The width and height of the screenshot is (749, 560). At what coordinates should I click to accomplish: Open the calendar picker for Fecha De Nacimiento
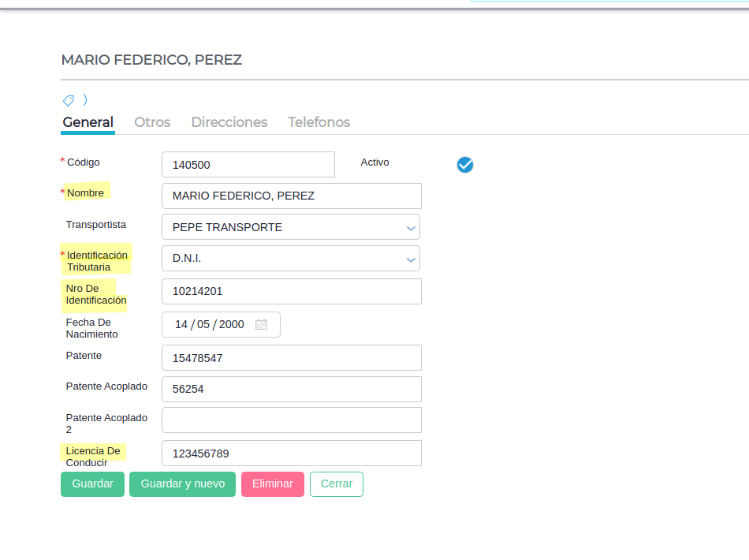[262, 324]
